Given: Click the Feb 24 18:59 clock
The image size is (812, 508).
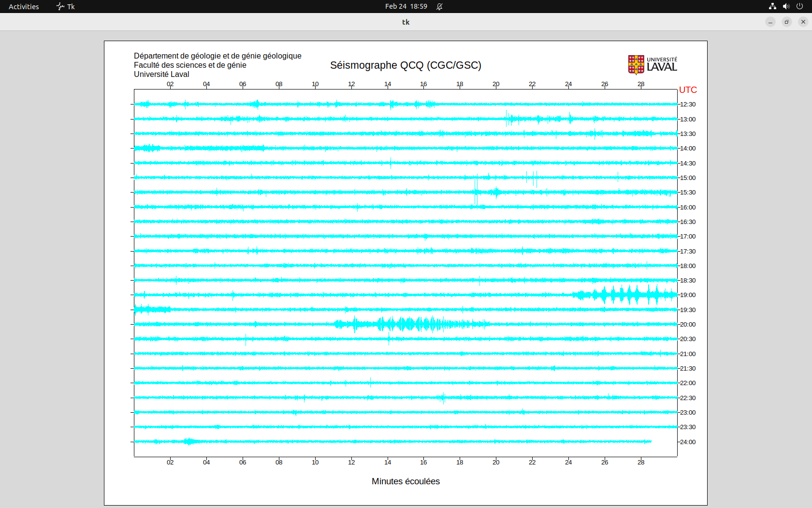Looking at the screenshot, I should tap(406, 6).
